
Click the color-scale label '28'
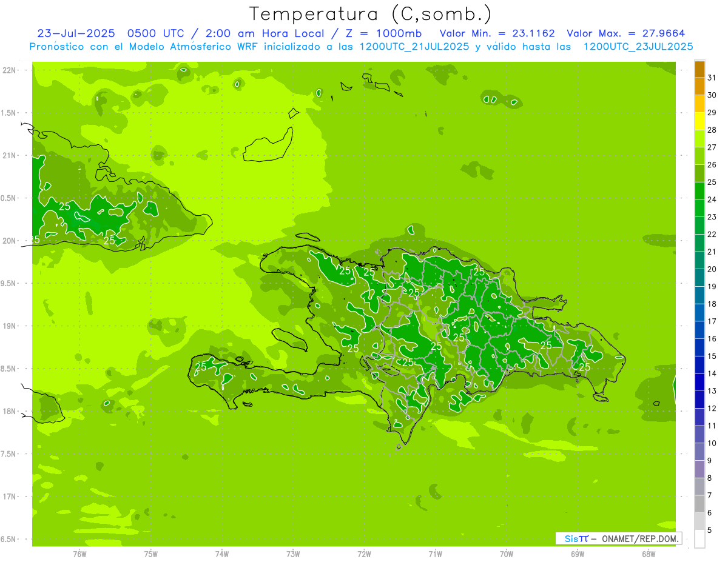tap(712, 130)
